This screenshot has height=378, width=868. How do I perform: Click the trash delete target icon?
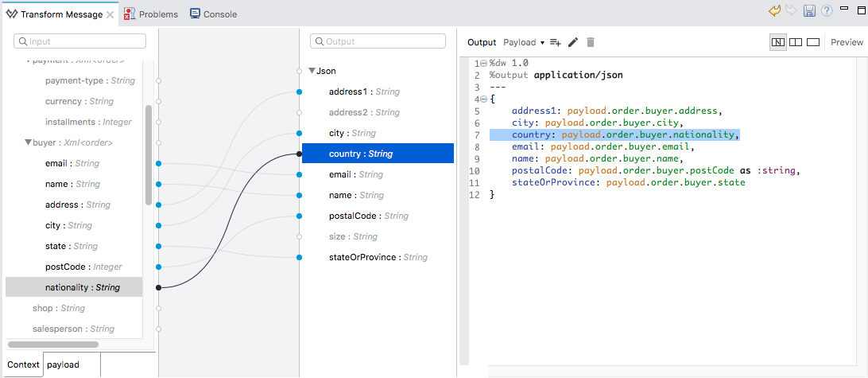pos(590,42)
